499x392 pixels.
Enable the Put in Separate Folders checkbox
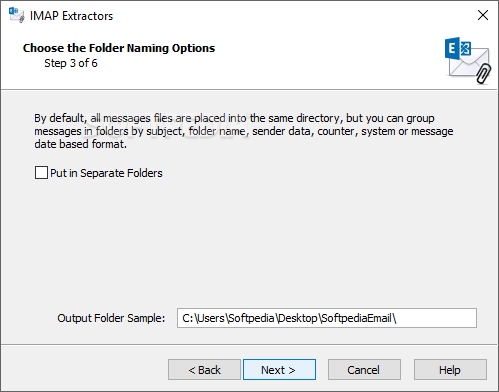point(41,173)
